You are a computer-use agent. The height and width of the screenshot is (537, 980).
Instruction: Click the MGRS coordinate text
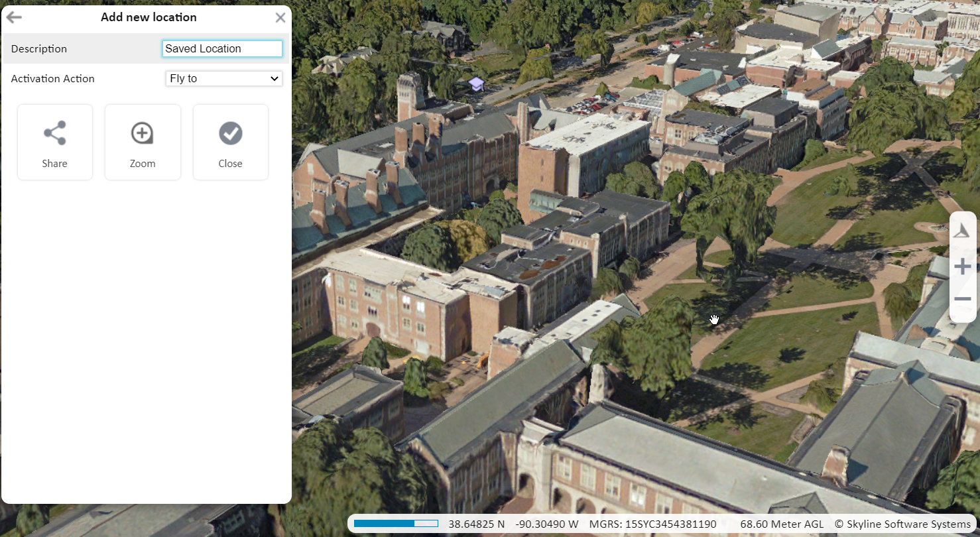pyautogui.click(x=652, y=524)
